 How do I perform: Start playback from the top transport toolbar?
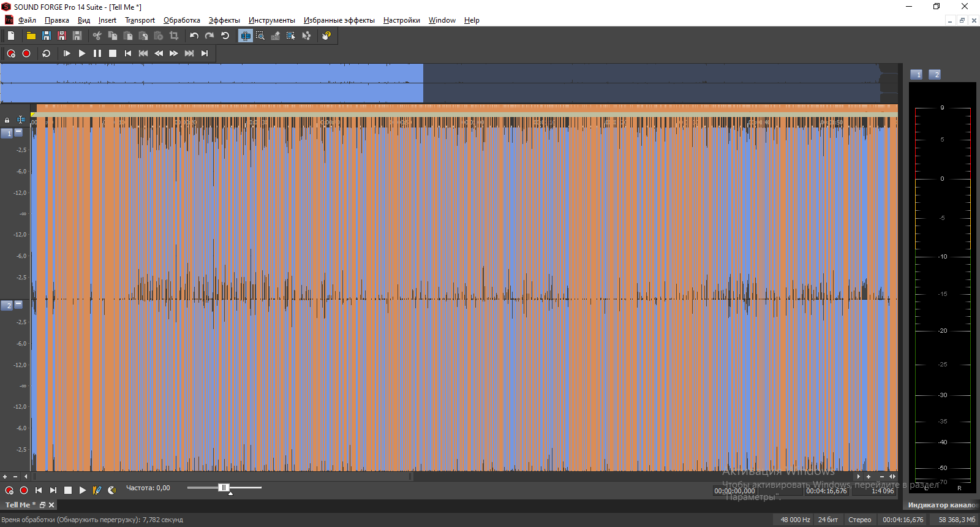[82, 53]
